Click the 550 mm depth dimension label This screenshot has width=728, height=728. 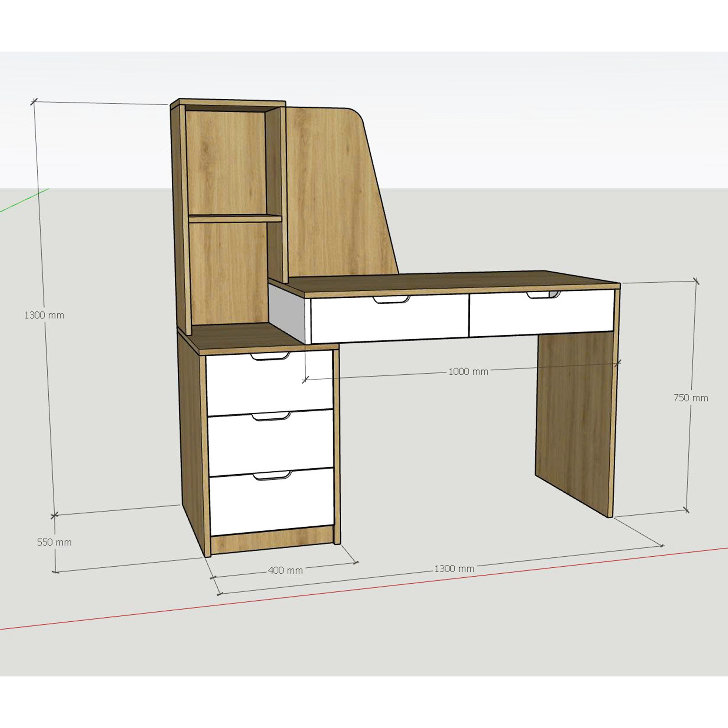click(54, 542)
